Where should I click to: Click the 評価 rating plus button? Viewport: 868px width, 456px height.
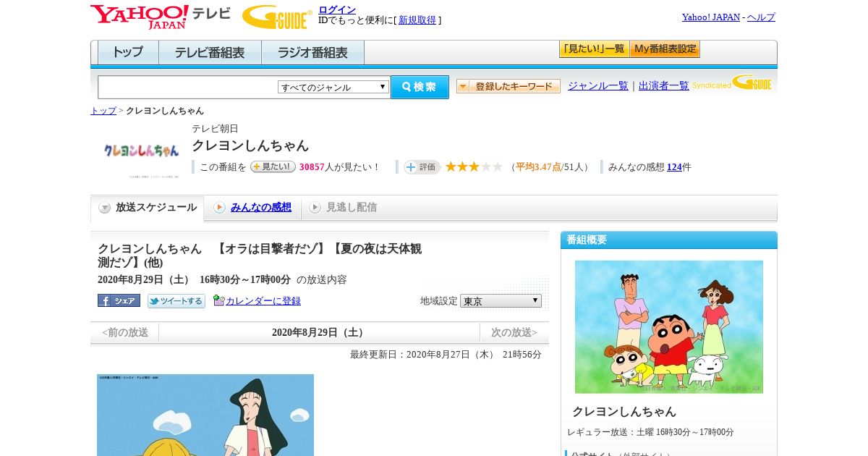[x=422, y=167]
